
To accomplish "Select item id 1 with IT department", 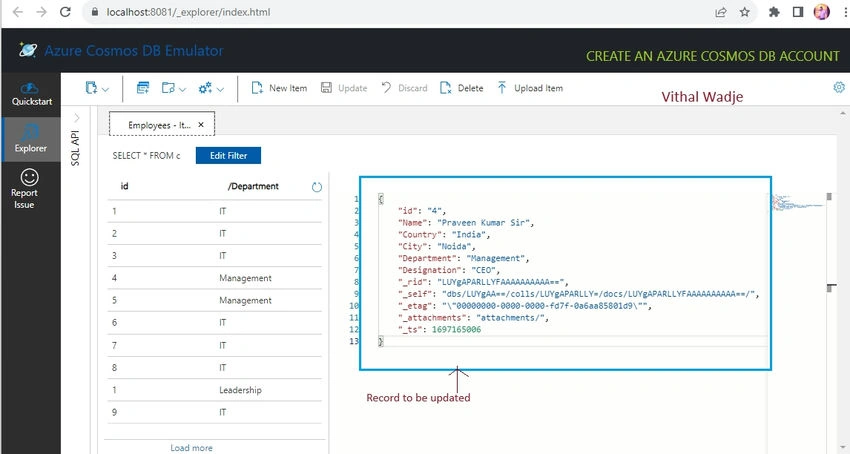I will coord(215,211).
